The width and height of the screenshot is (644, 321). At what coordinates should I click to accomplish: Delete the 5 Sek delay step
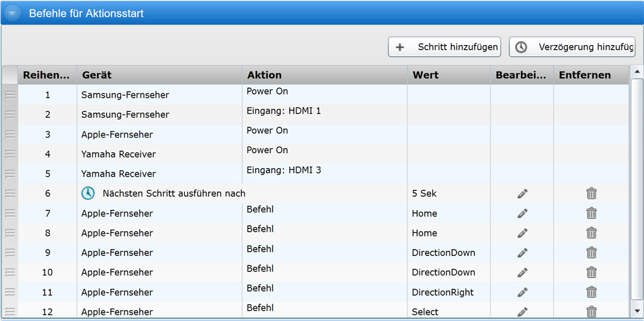click(591, 194)
